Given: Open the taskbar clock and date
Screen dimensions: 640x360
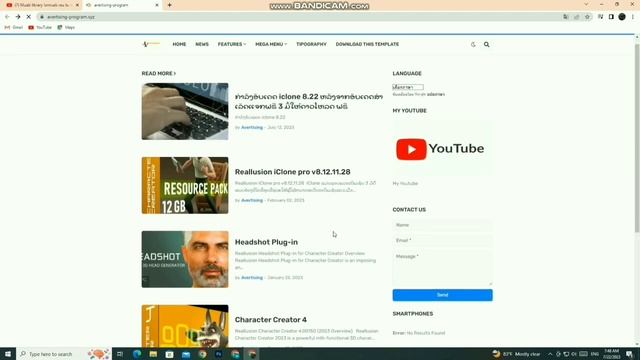Looking at the screenshot, I should 611,354.
